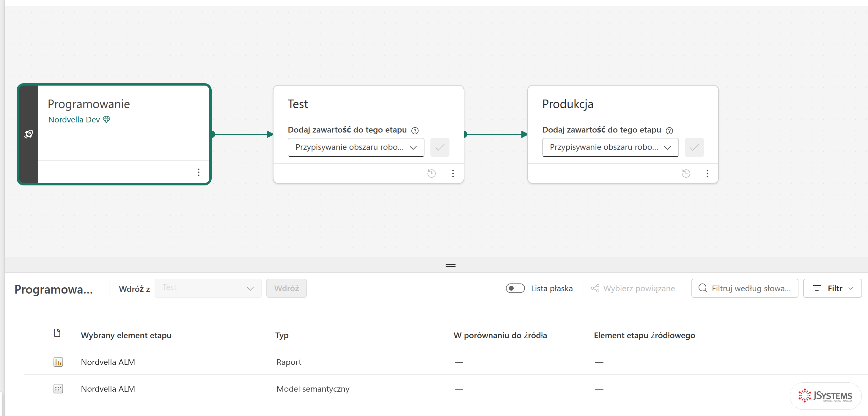Click the report icon for Nordvella ALM Raport
This screenshot has height=416, width=868.
coord(58,362)
